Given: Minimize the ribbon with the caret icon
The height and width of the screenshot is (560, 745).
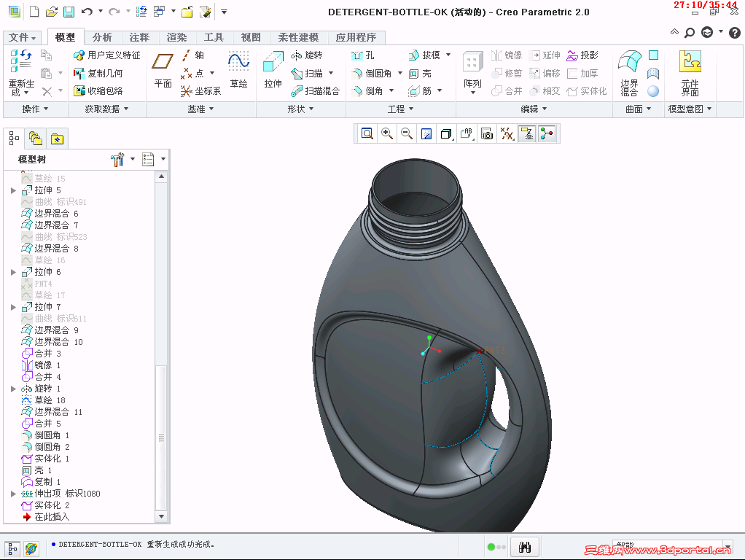Looking at the screenshot, I should click(x=674, y=32).
